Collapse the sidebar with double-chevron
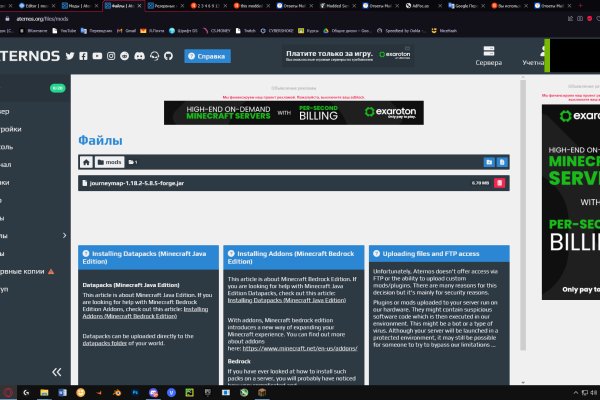 tap(57, 372)
